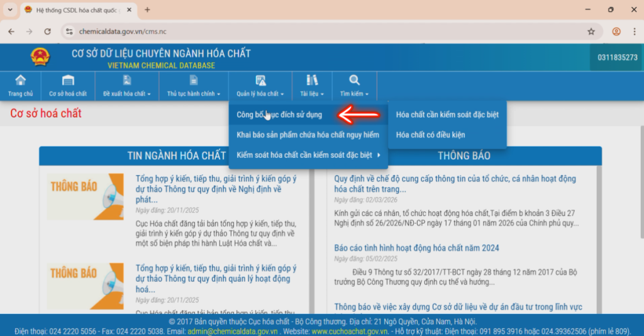Click the first THÔNG BÁO megaphone thumbnail
644x336 pixels.
click(85, 196)
